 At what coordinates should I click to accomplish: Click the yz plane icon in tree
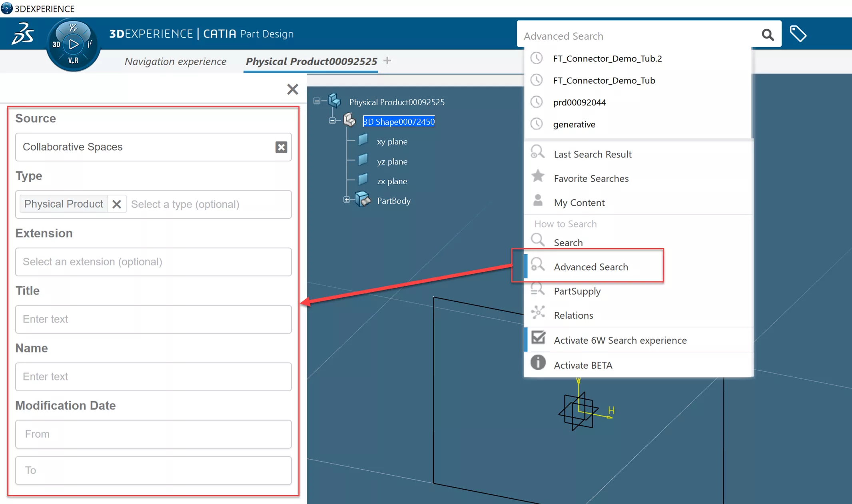coord(363,160)
